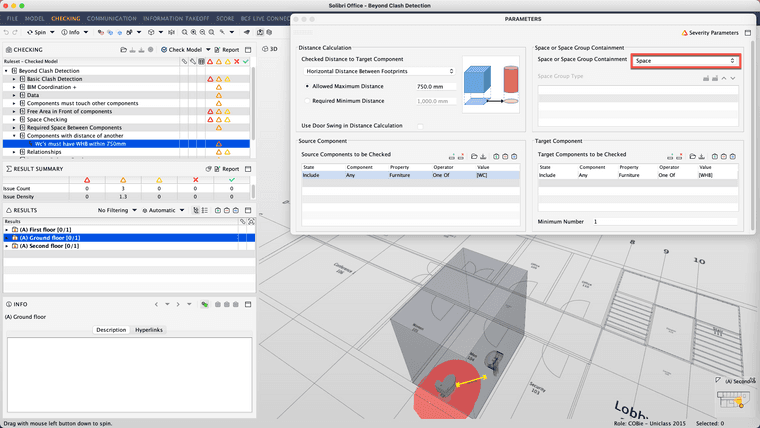Maximize the RESULTS panel icon
Image resolution: width=760 pixels, height=428 pixels.
[x=248, y=210]
